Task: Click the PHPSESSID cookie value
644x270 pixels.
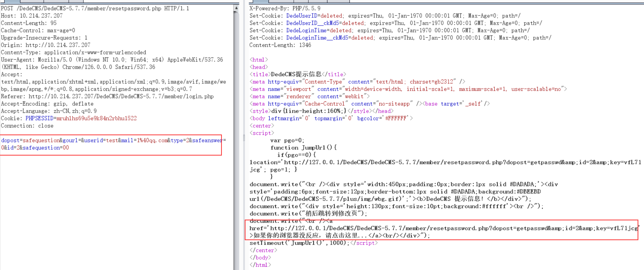Action: coord(97,118)
